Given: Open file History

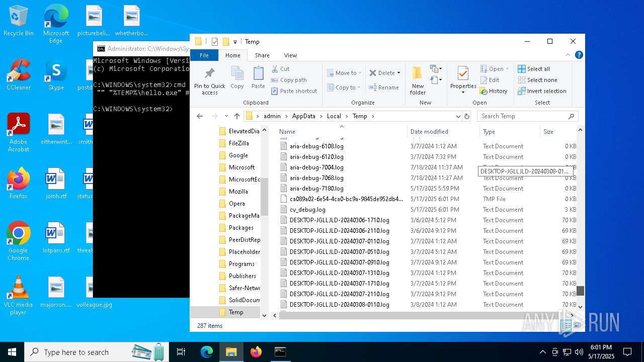Looking at the screenshot, I should (x=494, y=91).
